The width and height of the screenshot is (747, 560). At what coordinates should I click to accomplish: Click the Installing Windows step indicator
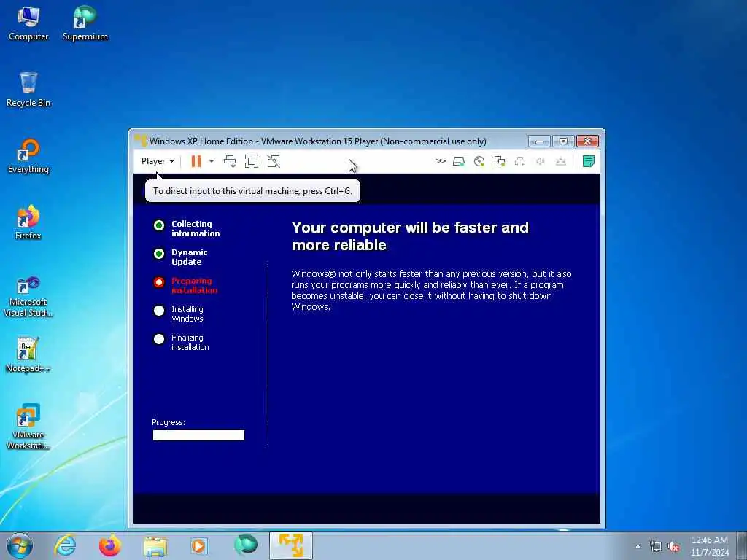159,311
